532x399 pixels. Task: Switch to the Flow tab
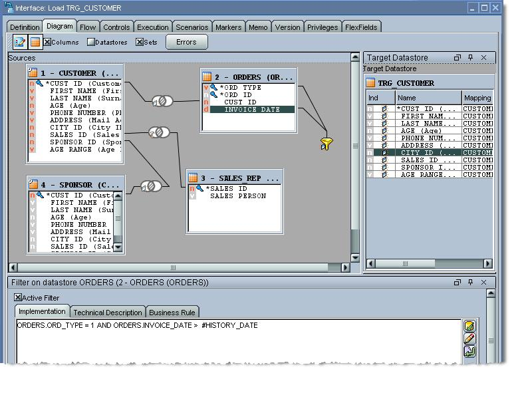(x=87, y=27)
